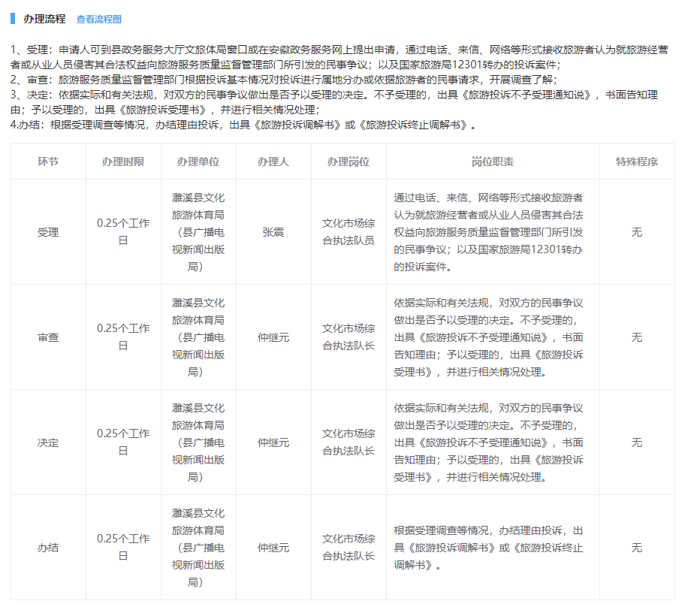Screen dimensions: 694x616
Task: Click 文化市场综合执法队长 in the 决定 row
Action: (349, 442)
